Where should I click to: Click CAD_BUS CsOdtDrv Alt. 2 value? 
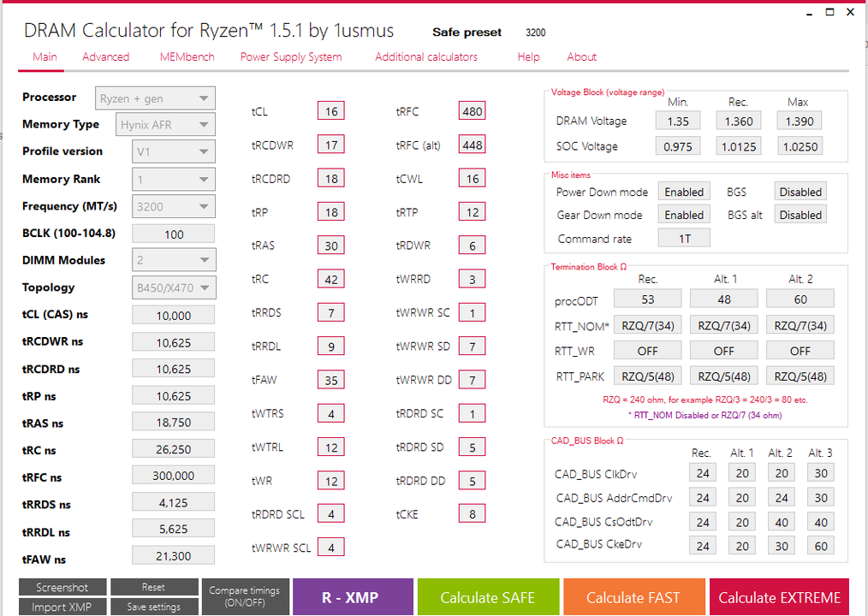click(x=782, y=522)
